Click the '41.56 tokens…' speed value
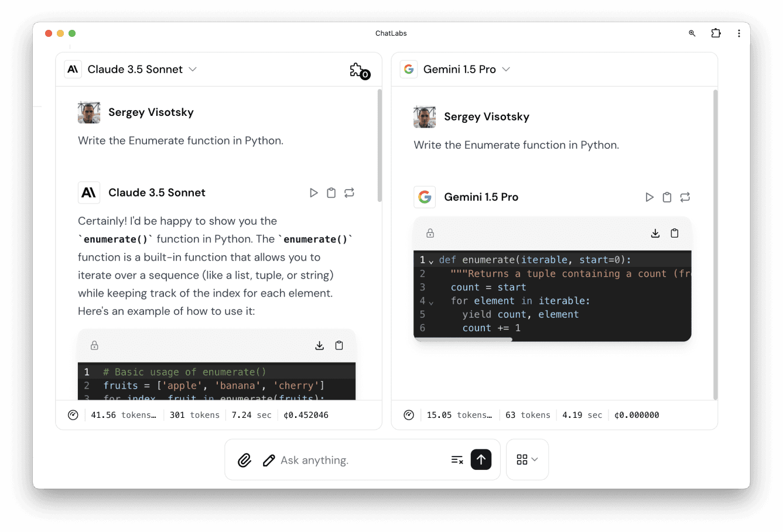 point(124,415)
